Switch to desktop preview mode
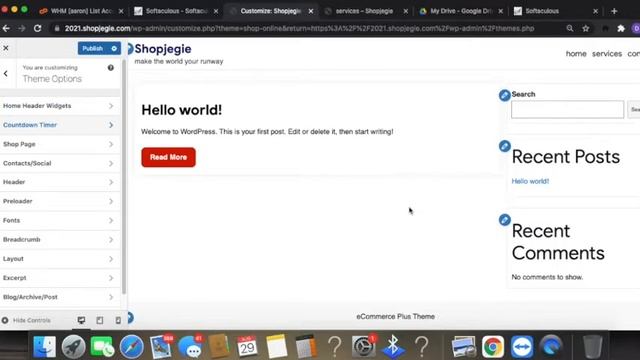The height and width of the screenshot is (360, 640). (81, 320)
